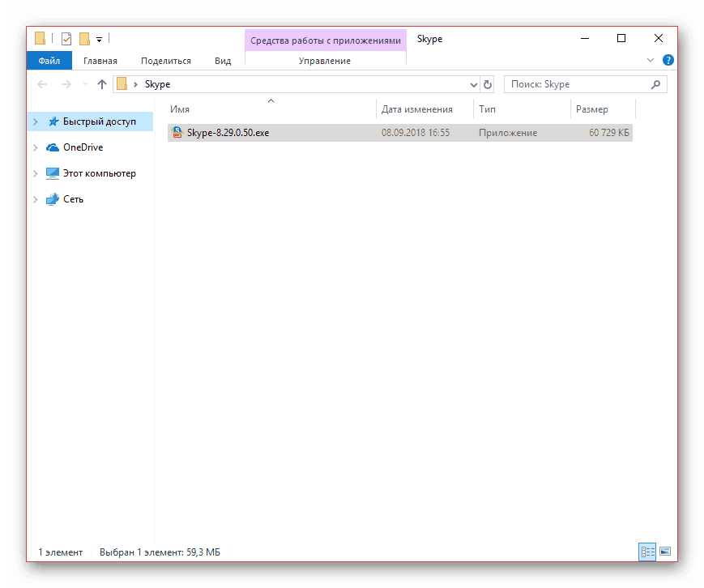
Task: Expand the Быстрый доступ tree node
Action: click(36, 121)
